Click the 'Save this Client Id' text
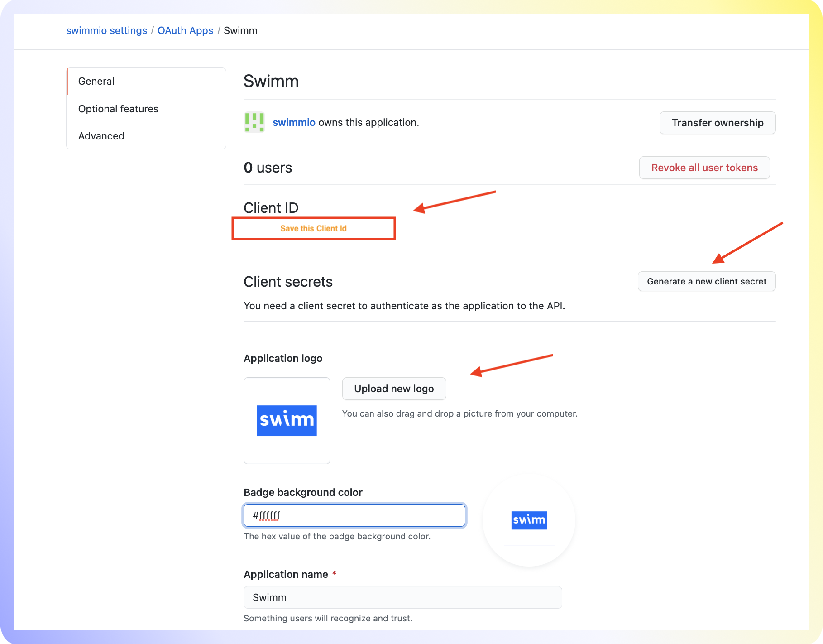 coord(313,228)
